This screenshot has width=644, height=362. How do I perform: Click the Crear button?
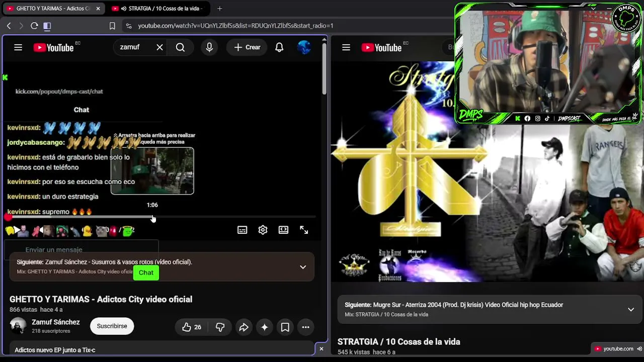click(247, 47)
